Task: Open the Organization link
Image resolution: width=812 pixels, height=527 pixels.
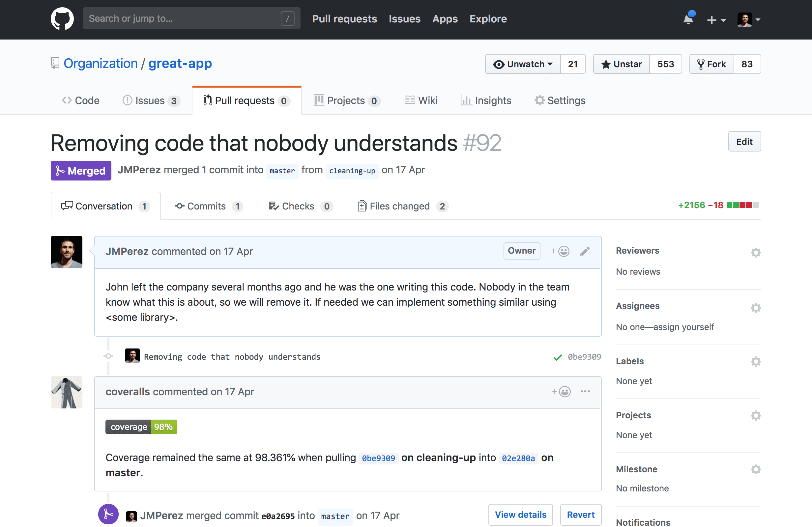Action: pos(100,64)
